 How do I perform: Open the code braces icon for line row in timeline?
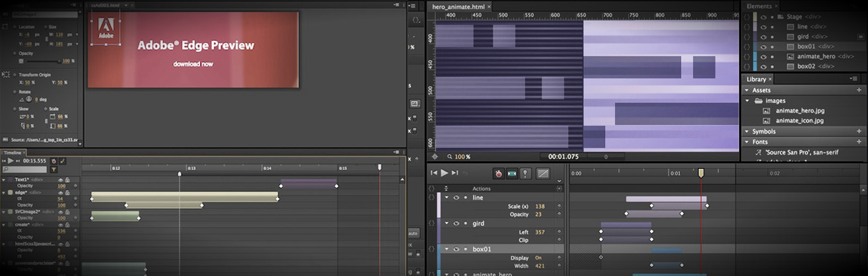(x=431, y=197)
